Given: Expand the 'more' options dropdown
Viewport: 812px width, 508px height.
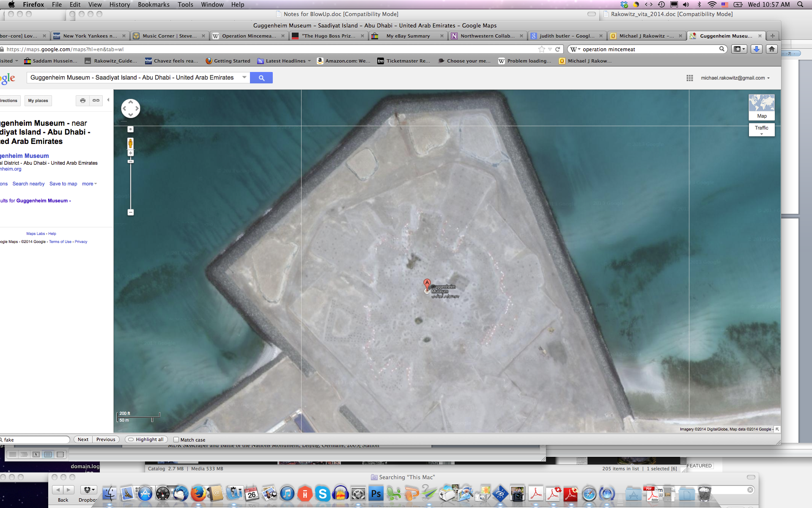Looking at the screenshot, I should click(89, 184).
